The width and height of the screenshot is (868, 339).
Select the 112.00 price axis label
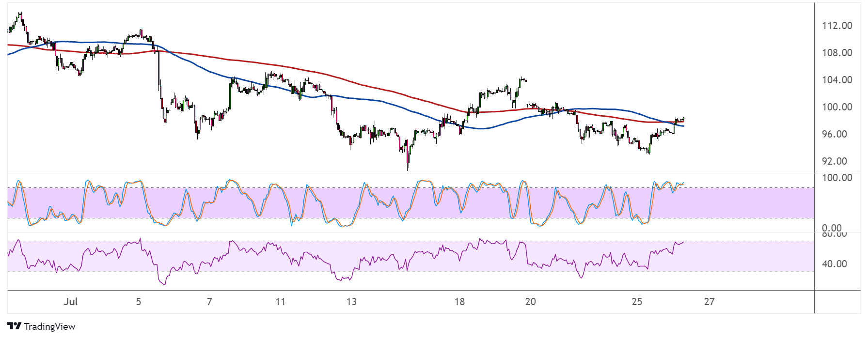pos(837,26)
